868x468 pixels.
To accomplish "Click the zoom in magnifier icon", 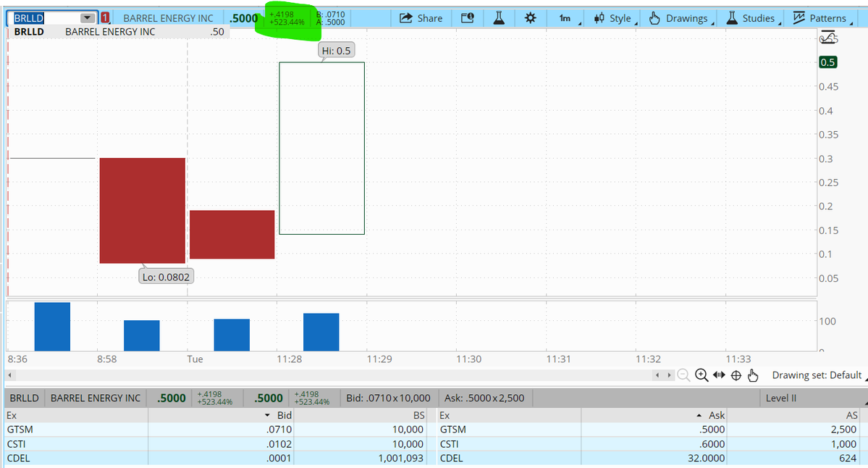I will [701, 375].
